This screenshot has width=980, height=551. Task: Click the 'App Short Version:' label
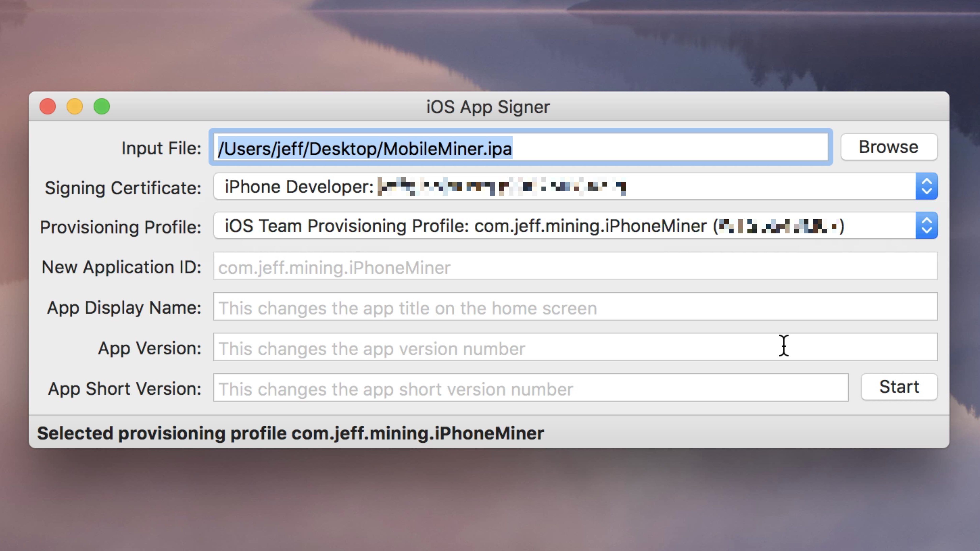pyautogui.click(x=124, y=389)
